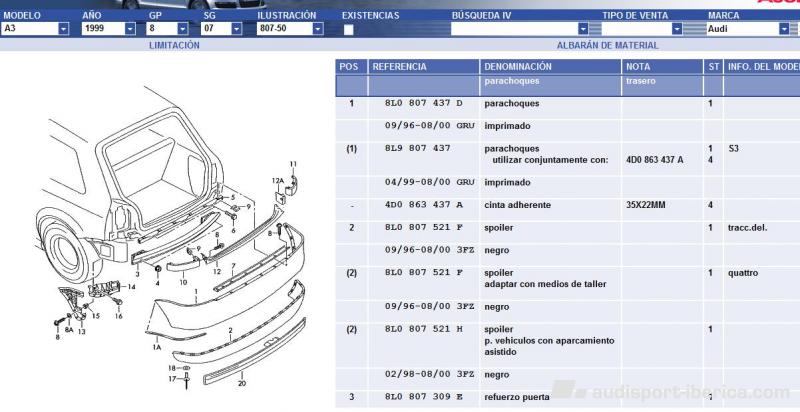Click part number 1 in the bumper diagram

tap(196, 292)
